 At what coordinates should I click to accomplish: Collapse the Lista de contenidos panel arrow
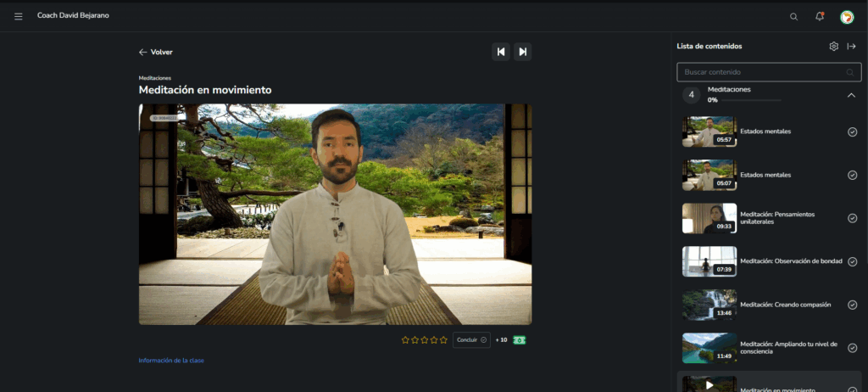(851, 47)
